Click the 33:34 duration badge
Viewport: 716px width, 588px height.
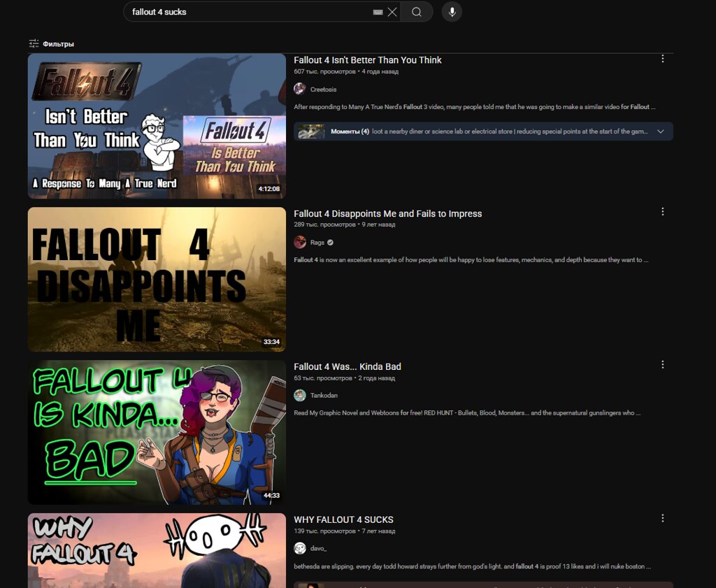[x=271, y=342]
